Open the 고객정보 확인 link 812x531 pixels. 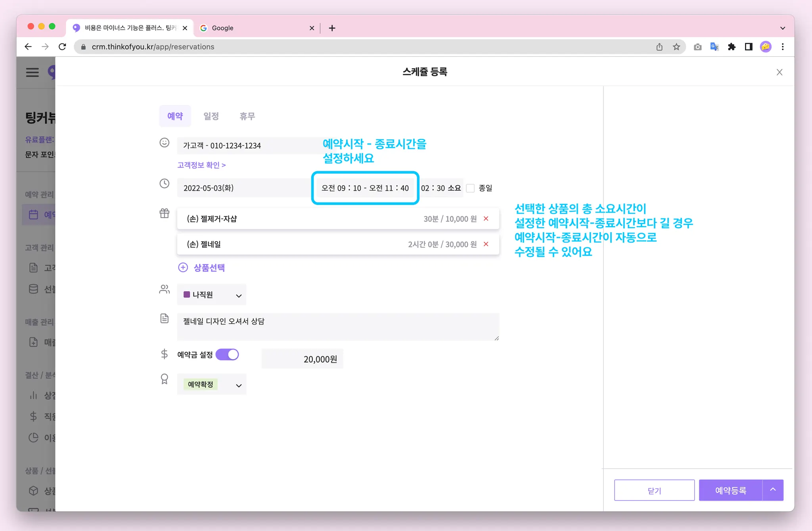[201, 165]
